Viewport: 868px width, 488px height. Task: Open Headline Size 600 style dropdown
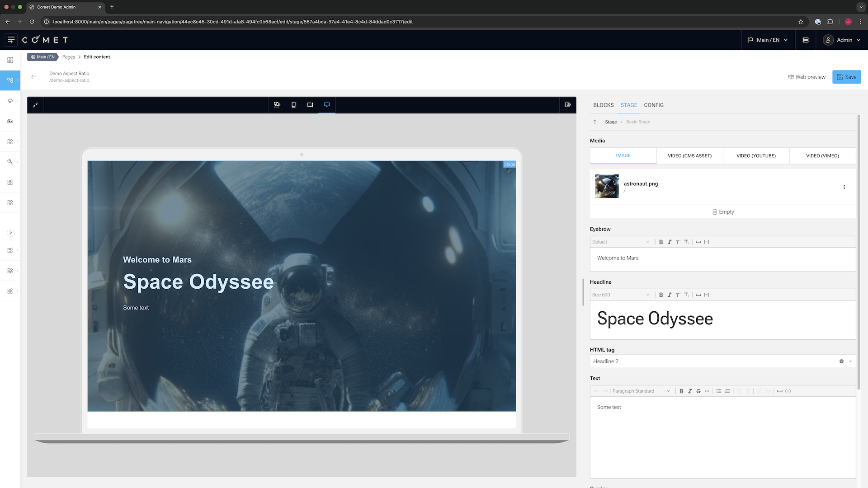[x=621, y=295]
